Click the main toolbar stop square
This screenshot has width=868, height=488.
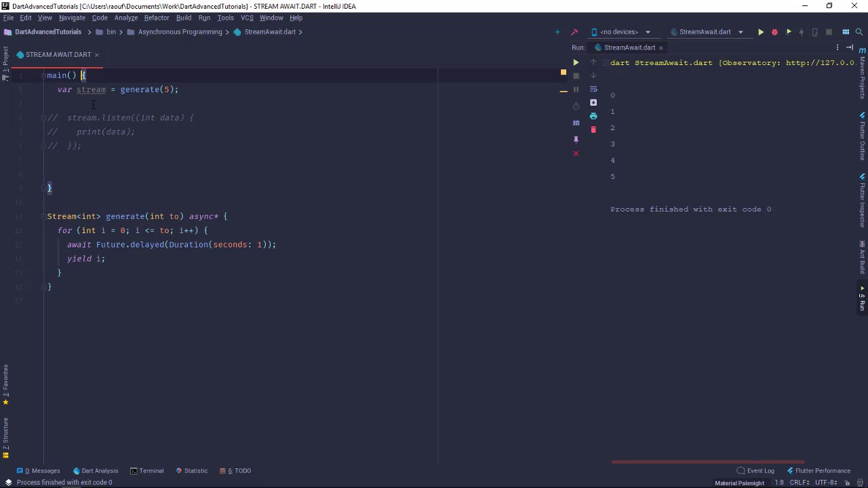[829, 32]
